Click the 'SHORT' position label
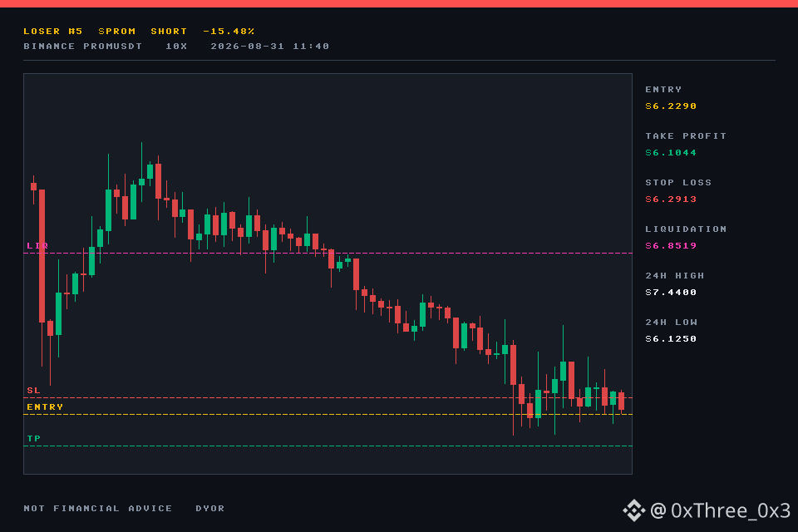Image resolution: width=798 pixels, height=532 pixels. tap(169, 32)
